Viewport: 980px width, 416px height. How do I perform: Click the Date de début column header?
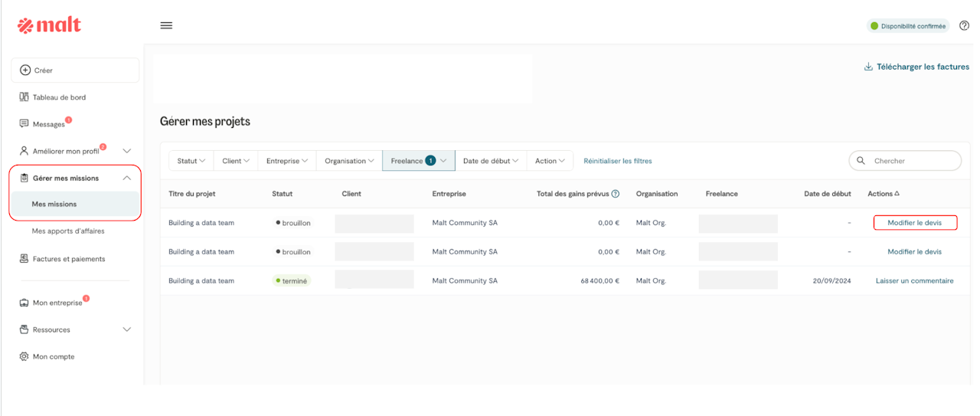click(x=828, y=194)
